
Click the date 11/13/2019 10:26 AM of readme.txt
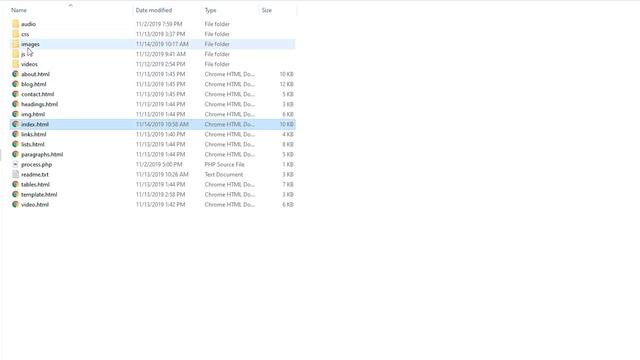click(162, 174)
